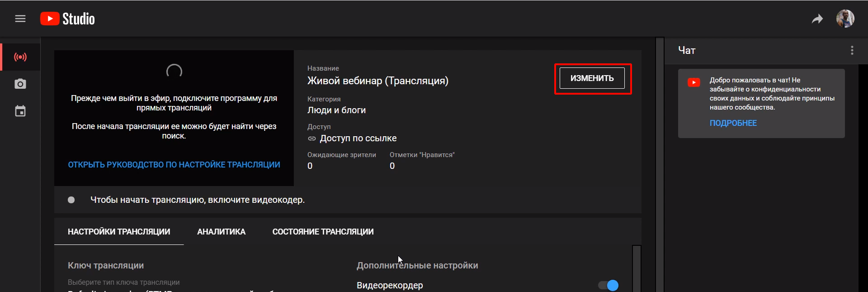Select the webcam camera sidebar icon
The width and height of the screenshot is (868, 292).
[20, 84]
